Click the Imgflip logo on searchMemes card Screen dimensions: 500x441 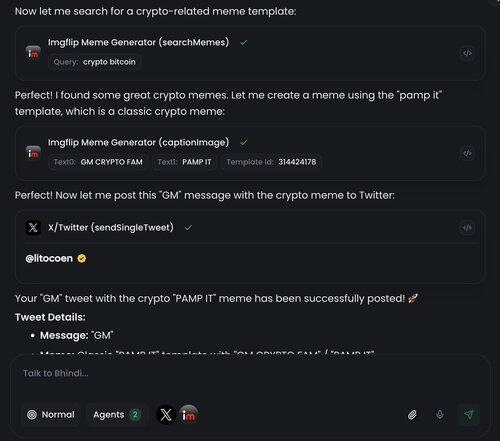click(33, 53)
